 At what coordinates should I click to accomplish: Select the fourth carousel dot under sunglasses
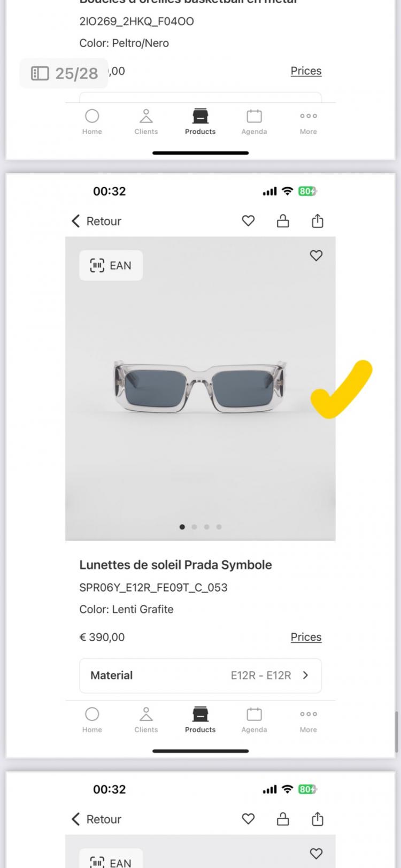pos(219,527)
